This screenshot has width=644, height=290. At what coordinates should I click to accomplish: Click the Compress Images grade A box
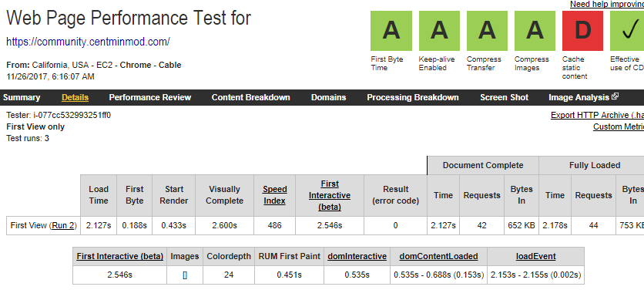click(x=535, y=31)
